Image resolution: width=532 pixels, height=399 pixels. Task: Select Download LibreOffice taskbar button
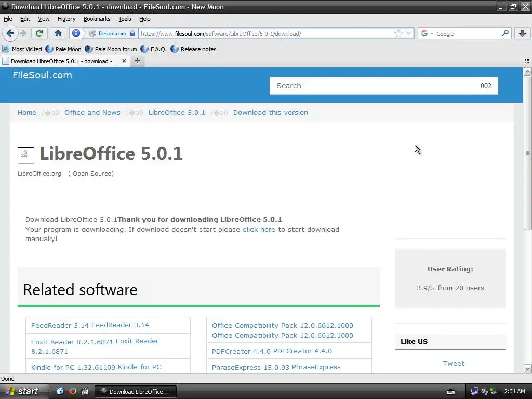pyautogui.click(x=136, y=392)
